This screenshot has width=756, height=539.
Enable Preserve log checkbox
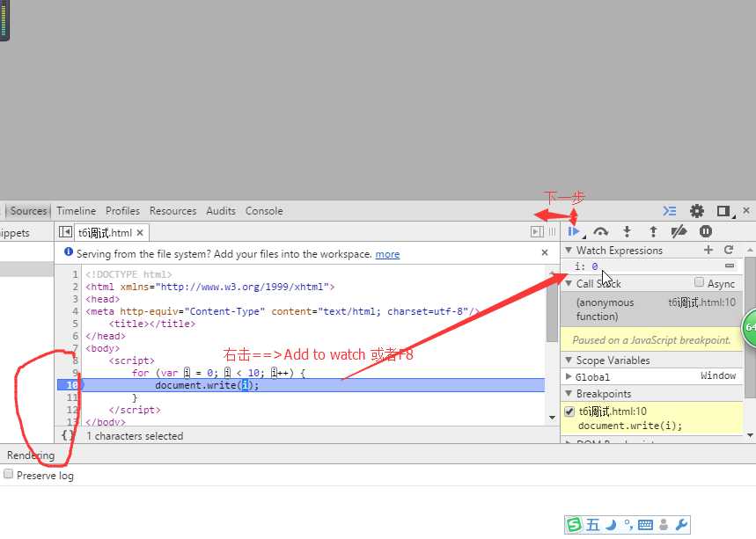pyautogui.click(x=8, y=474)
